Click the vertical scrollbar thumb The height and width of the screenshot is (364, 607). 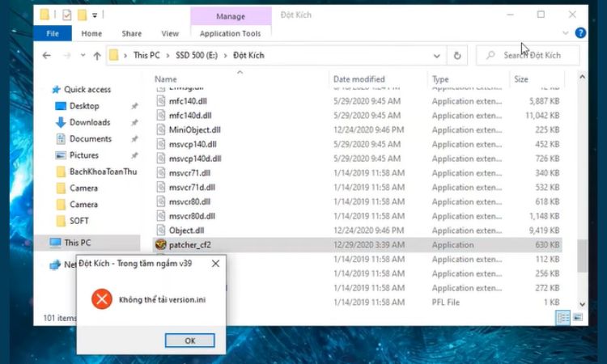(x=582, y=256)
